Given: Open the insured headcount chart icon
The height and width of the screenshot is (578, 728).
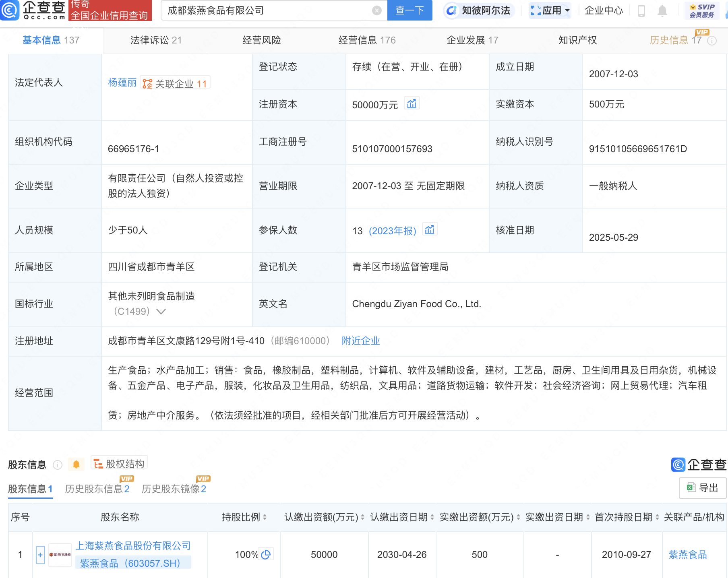Looking at the screenshot, I should click(x=430, y=230).
